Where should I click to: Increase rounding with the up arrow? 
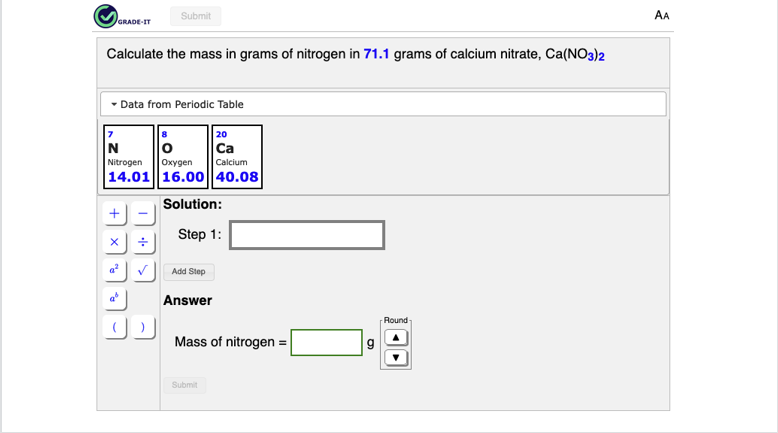click(x=396, y=337)
